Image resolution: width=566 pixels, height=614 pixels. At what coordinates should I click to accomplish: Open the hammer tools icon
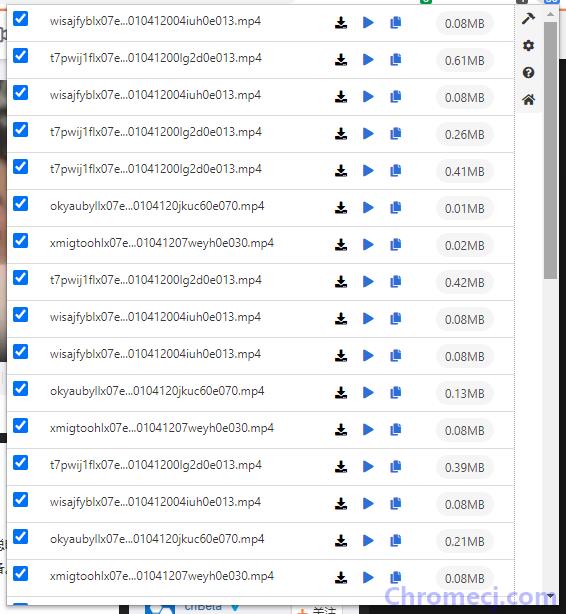tap(528, 18)
